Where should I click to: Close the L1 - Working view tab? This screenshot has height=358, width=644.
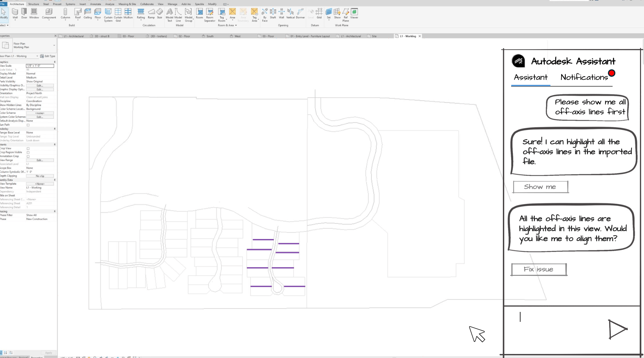420,36
